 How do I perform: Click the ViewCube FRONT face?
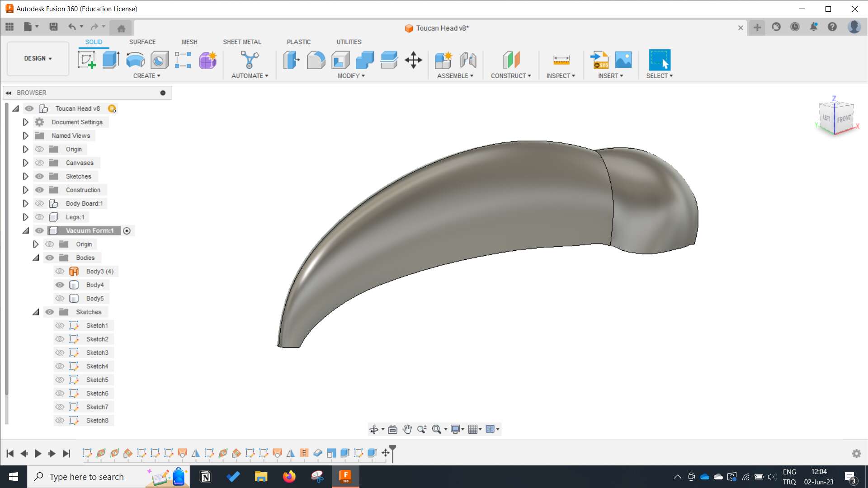tap(844, 119)
